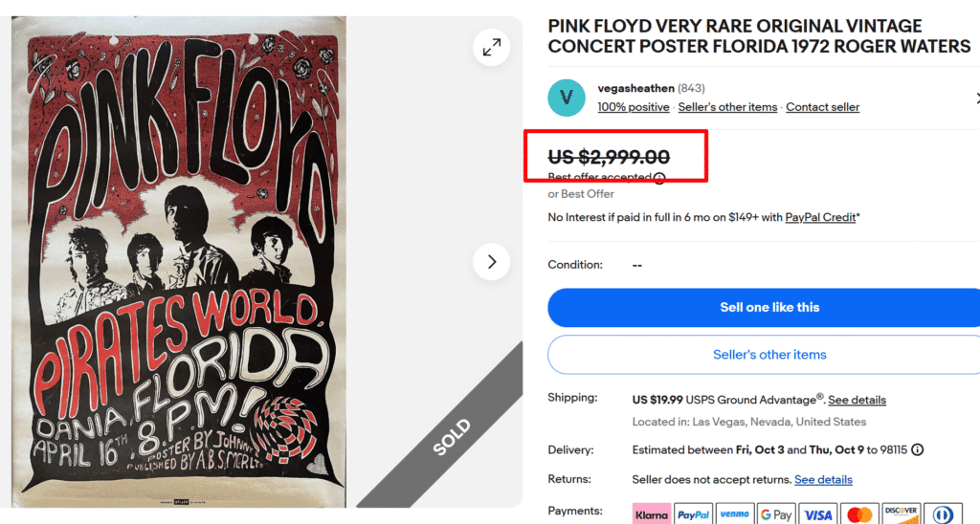Click the Visa card logo

pyautogui.click(x=817, y=514)
